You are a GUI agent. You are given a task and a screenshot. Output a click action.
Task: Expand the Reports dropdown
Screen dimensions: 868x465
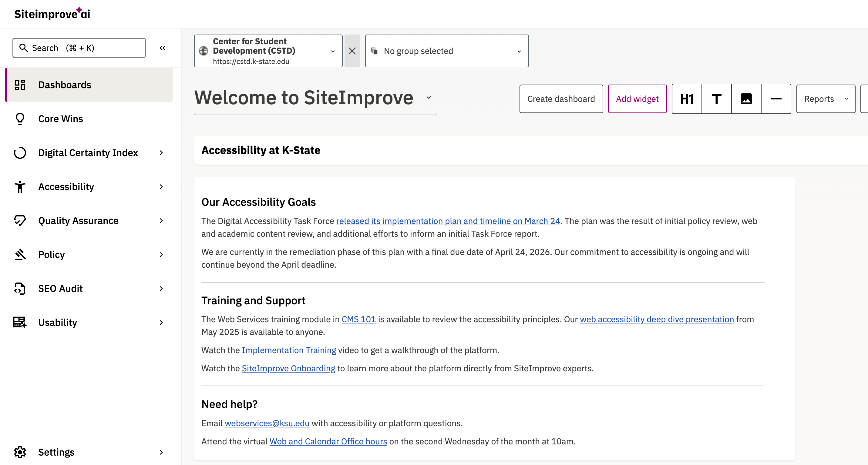[x=825, y=99]
